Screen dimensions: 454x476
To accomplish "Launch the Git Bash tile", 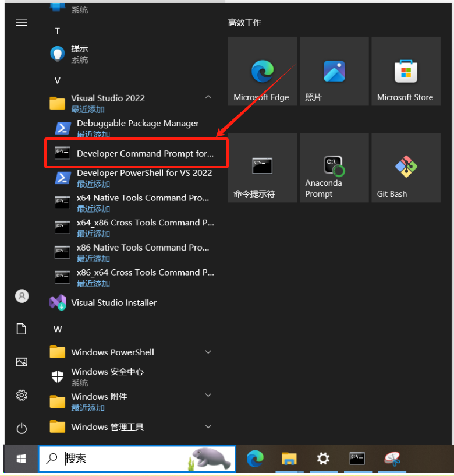I will 406,168.
